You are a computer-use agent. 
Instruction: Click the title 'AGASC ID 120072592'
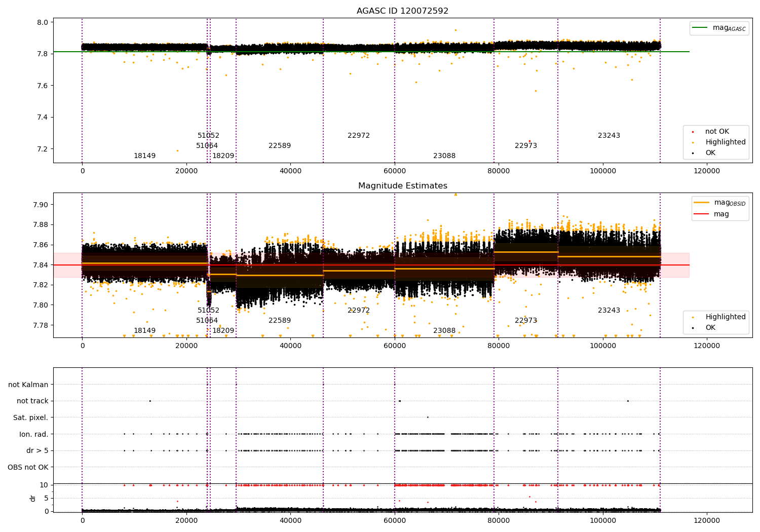click(402, 11)
